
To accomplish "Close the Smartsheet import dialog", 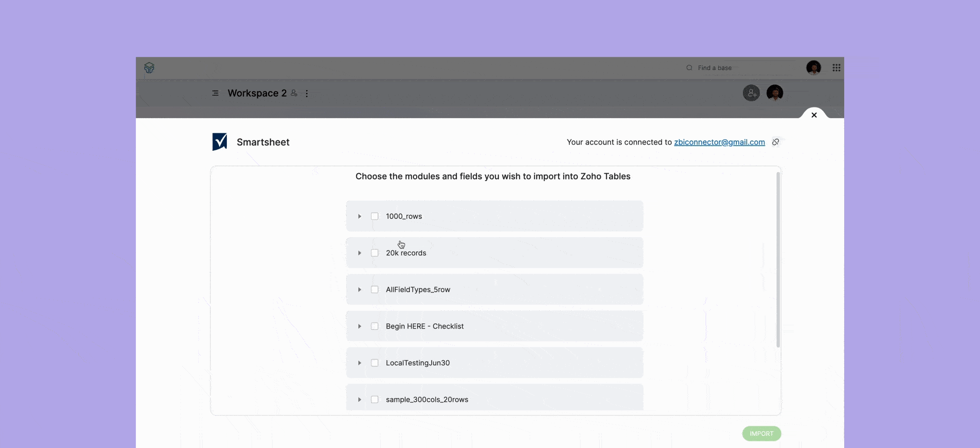I will coord(814,115).
